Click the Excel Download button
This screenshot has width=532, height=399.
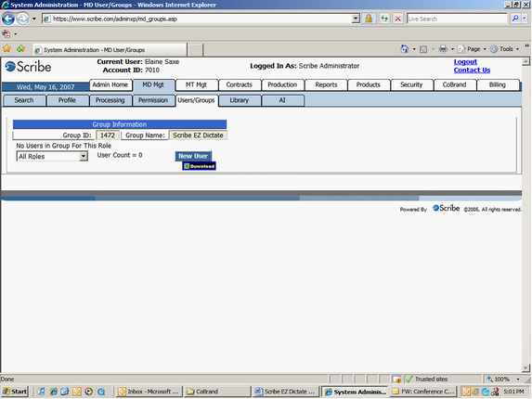pos(200,166)
